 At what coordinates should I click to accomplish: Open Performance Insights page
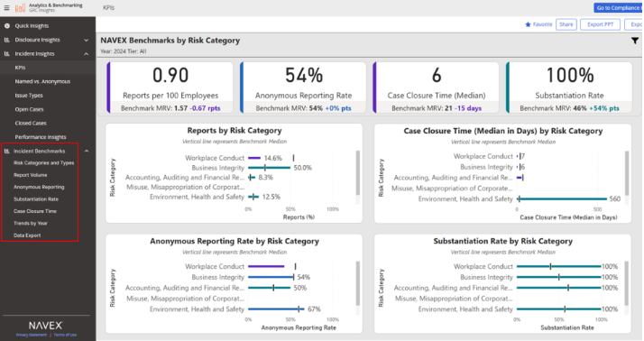pyautogui.click(x=41, y=137)
